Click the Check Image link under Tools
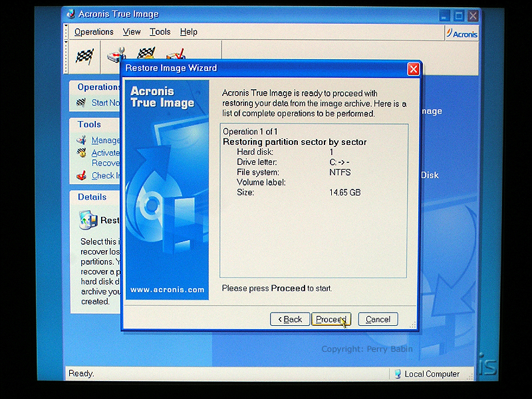 (x=106, y=176)
